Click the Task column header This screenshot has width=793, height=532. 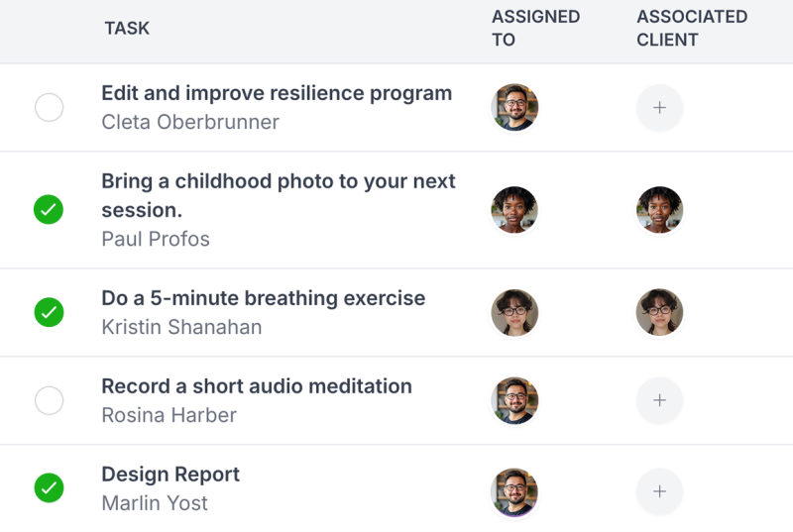point(127,29)
